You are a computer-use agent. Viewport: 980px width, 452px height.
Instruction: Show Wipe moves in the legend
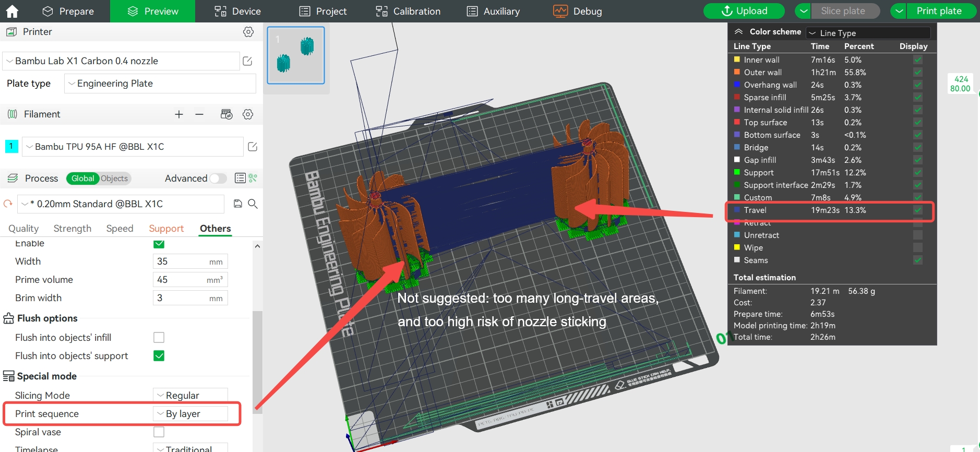click(918, 248)
